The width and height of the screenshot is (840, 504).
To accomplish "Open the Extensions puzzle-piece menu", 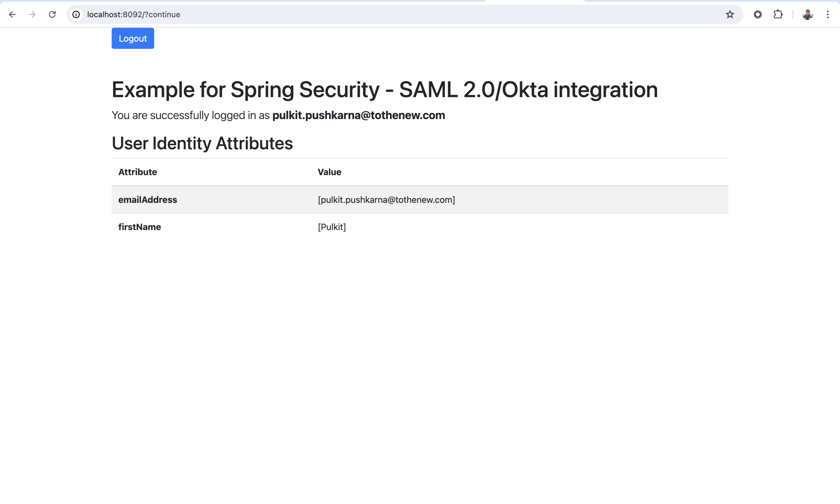I will click(x=778, y=15).
